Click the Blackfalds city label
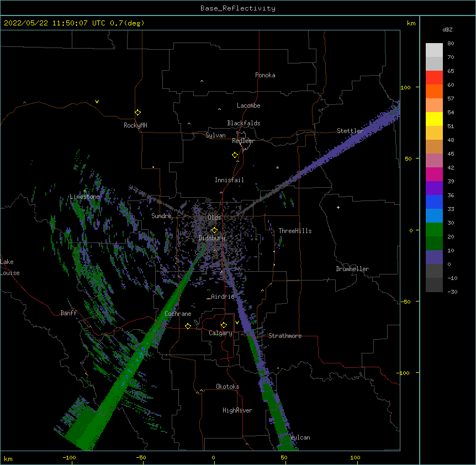 [x=244, y=123]
